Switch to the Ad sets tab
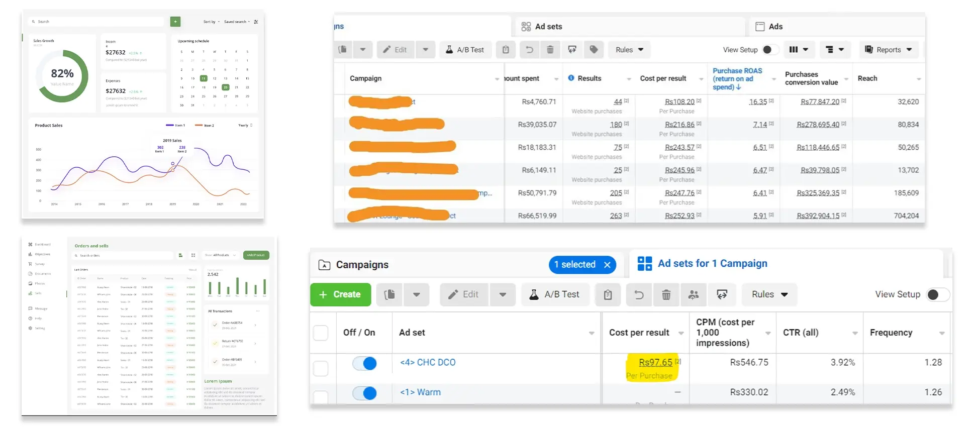 tap(542, 27)
